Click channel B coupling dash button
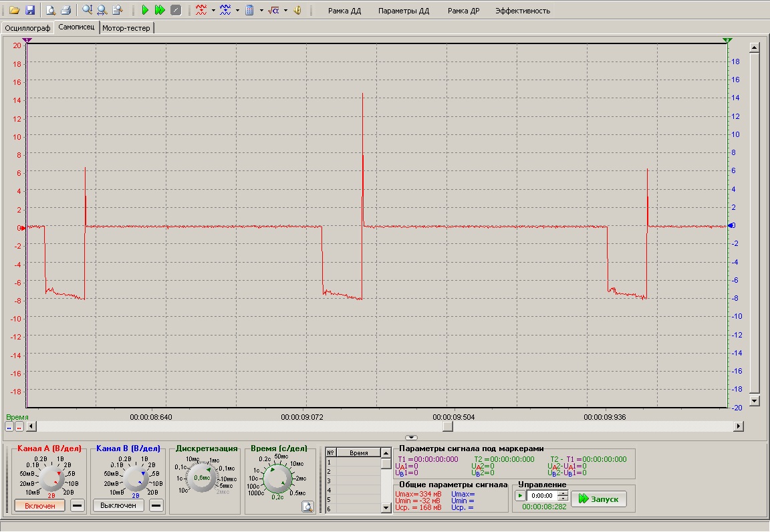 pyautogui.click(x=156, y=505)
